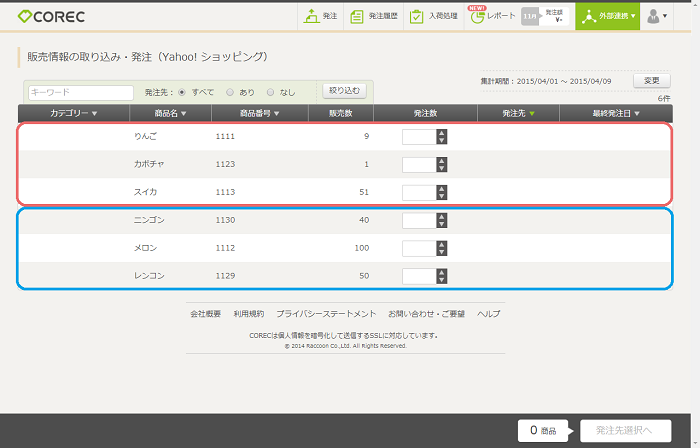Click product number 1130
Image resolution: width=700 pixels, height=448 pixels.
coord(225,220)
